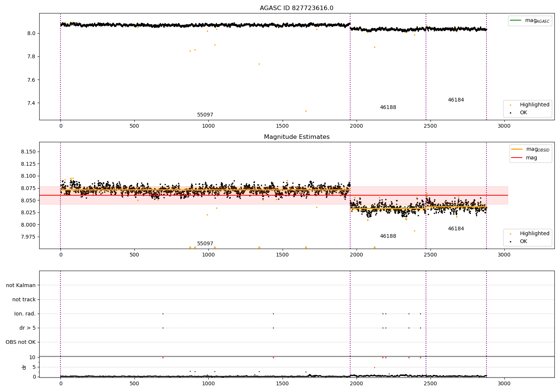560x392 pixels.
Task: Click the 5 tick on dr axis
Action: (34, 367)
